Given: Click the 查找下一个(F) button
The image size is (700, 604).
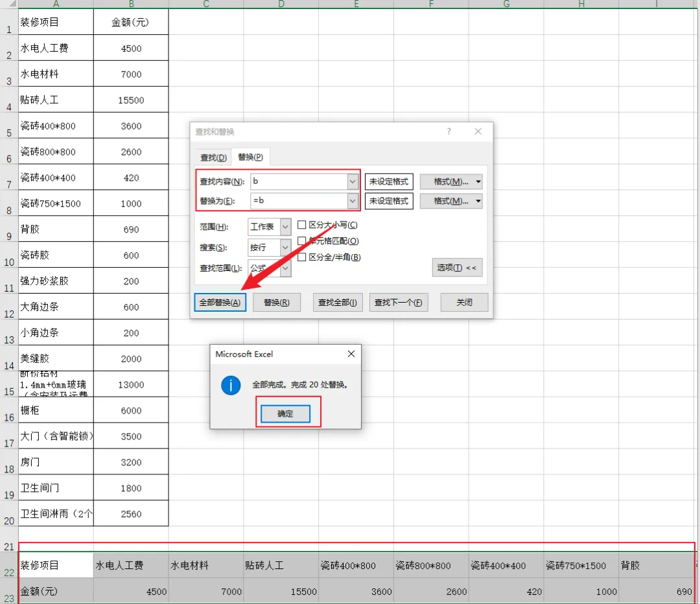Looking at the screenshot, I should [x=399, y=302].
